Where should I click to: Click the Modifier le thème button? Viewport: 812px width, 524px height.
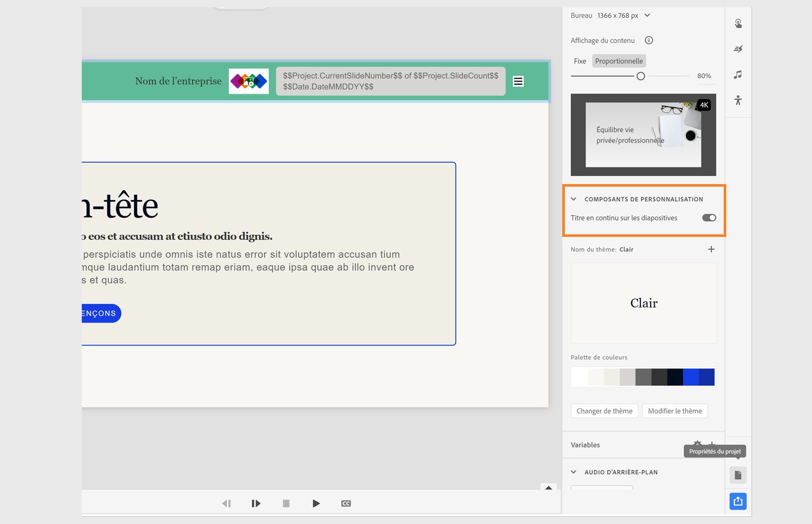pyautogui.click(x=674, y=411)
